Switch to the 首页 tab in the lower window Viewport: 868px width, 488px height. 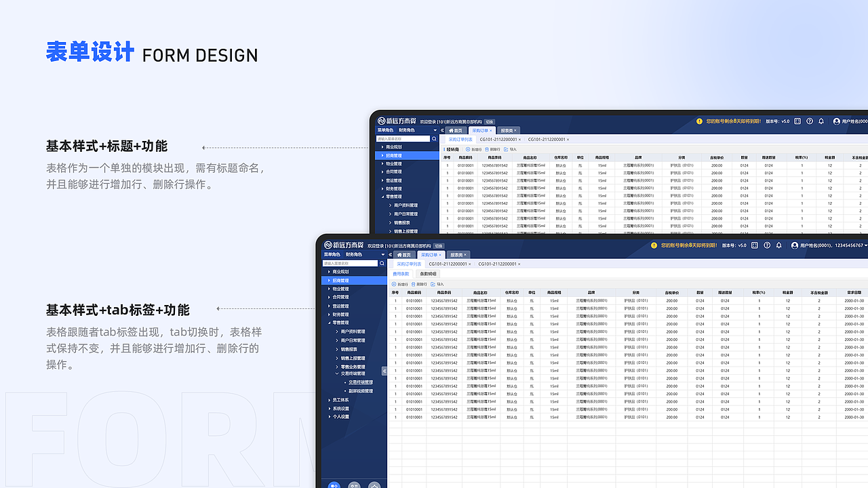click(404, 255)
